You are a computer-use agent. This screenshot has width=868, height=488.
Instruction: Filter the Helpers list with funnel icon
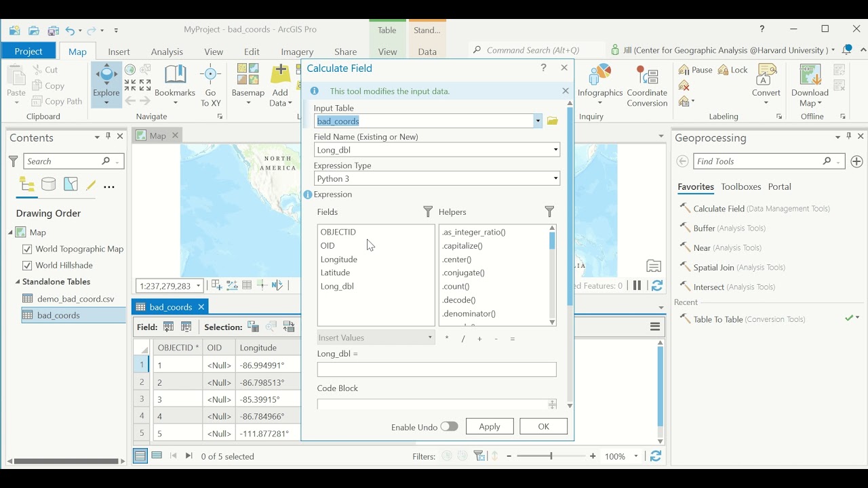[x=550, y=211]
